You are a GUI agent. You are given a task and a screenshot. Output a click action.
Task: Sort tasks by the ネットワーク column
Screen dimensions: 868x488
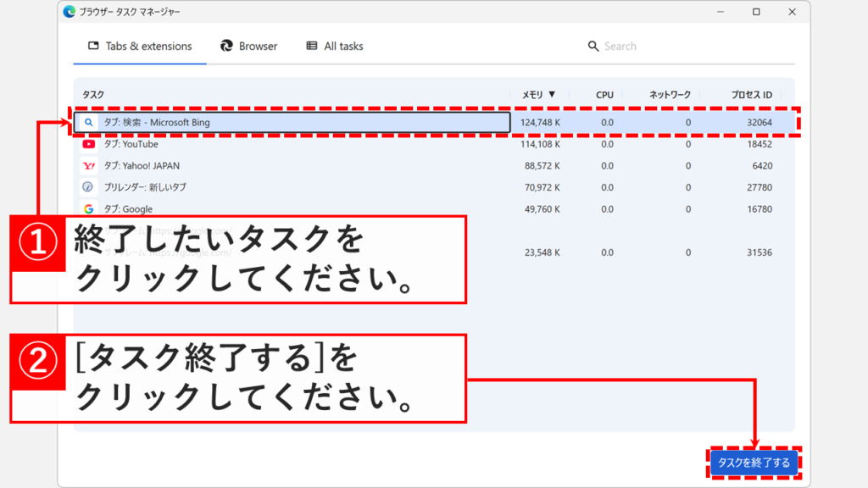(x=670, y=96)
